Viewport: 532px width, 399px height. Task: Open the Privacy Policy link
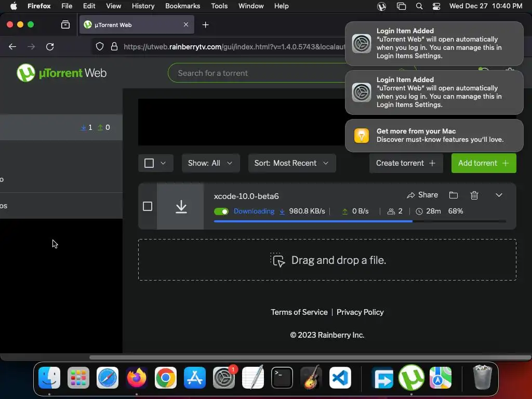tap(360, 312)
